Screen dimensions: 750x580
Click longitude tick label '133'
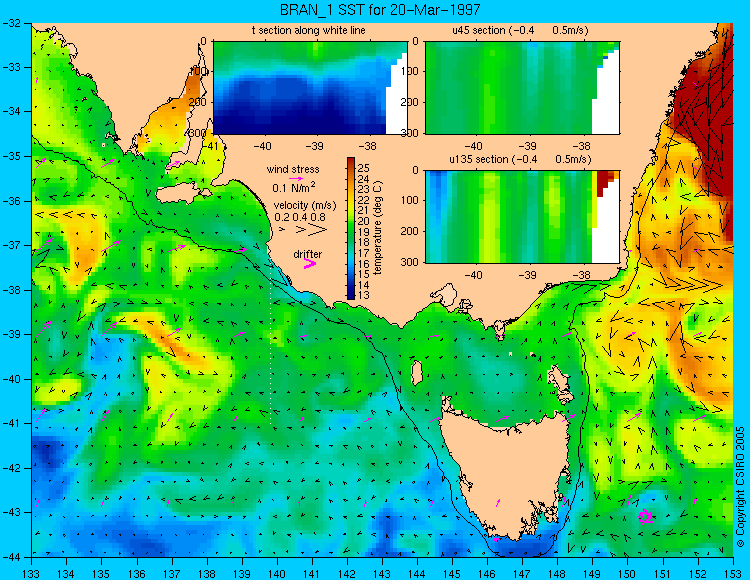coord(32,574)
